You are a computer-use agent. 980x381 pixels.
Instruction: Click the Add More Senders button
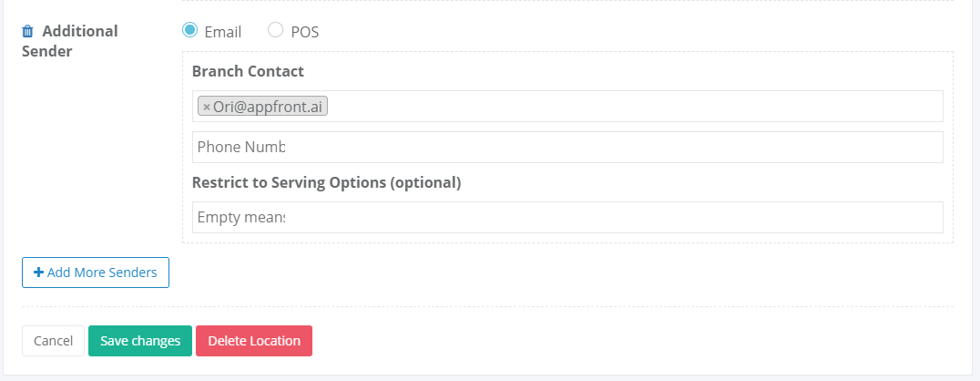coord(96,273)
